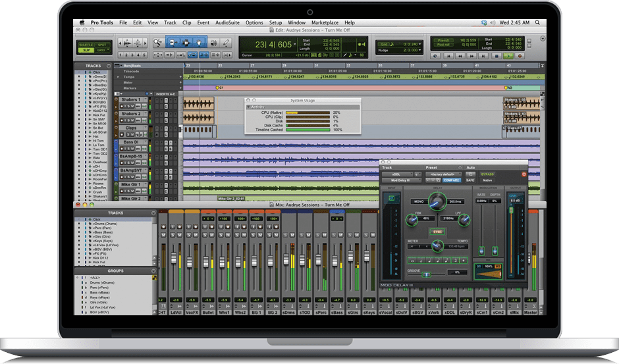Open main counter format dropdown arrow

click(295, 44)
